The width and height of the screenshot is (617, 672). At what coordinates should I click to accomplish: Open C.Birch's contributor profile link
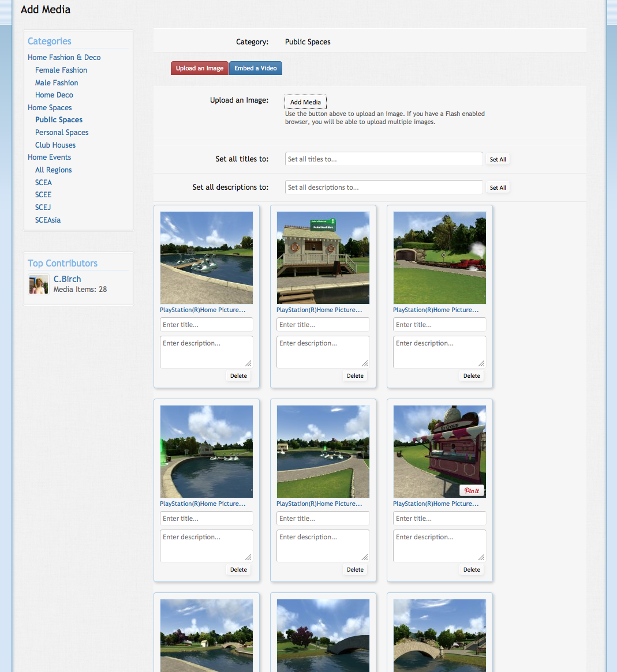68,279
